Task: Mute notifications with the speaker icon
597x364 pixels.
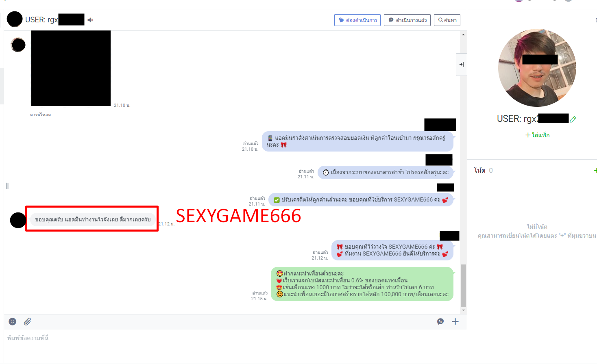Action: tap(90, 20)
